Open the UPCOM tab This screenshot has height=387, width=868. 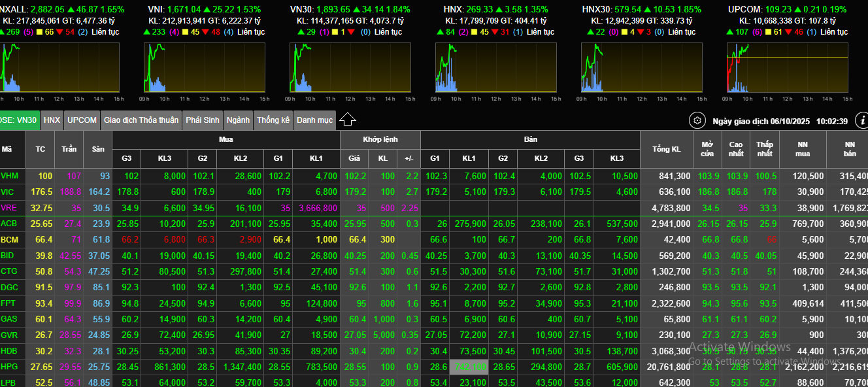tap(82, 120)
